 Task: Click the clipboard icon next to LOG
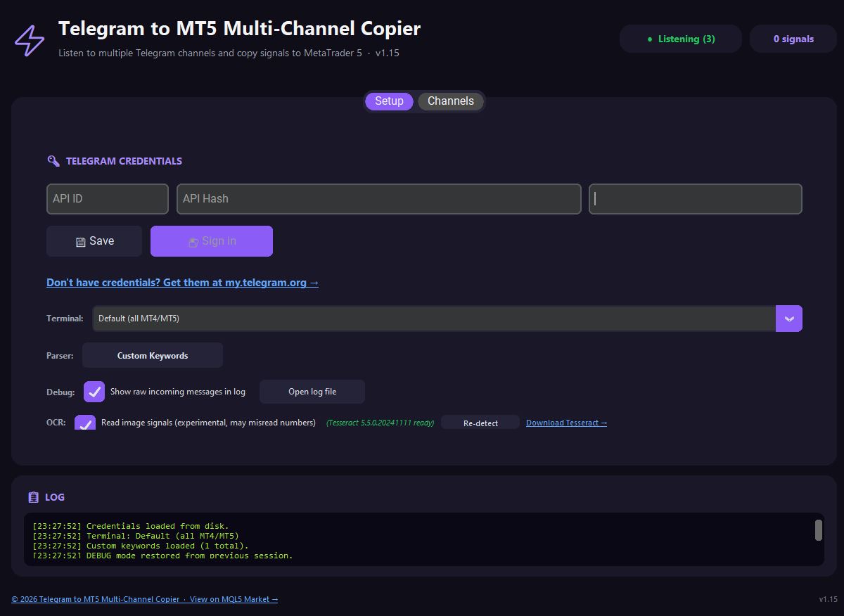(33, 497)
